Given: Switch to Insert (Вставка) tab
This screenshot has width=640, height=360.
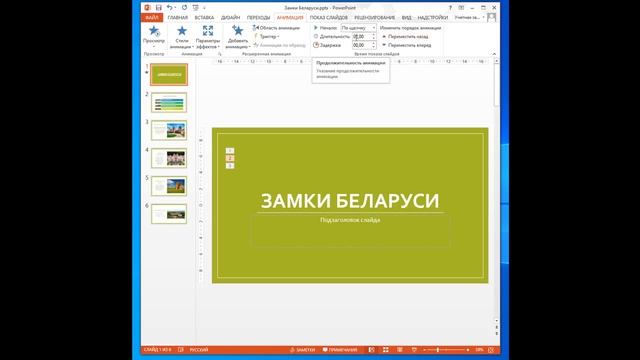Looking at the screenshot, I should (204, 18).
